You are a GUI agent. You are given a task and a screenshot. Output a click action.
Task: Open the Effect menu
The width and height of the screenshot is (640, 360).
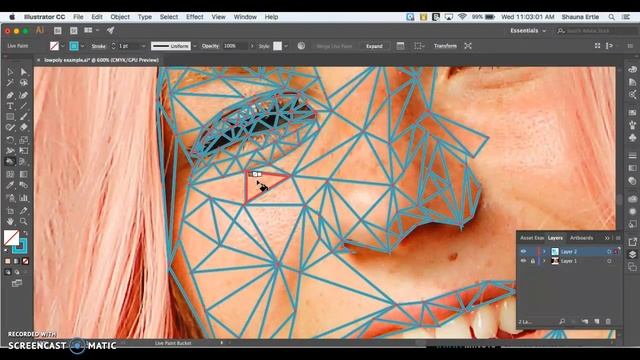click(195, 17)
